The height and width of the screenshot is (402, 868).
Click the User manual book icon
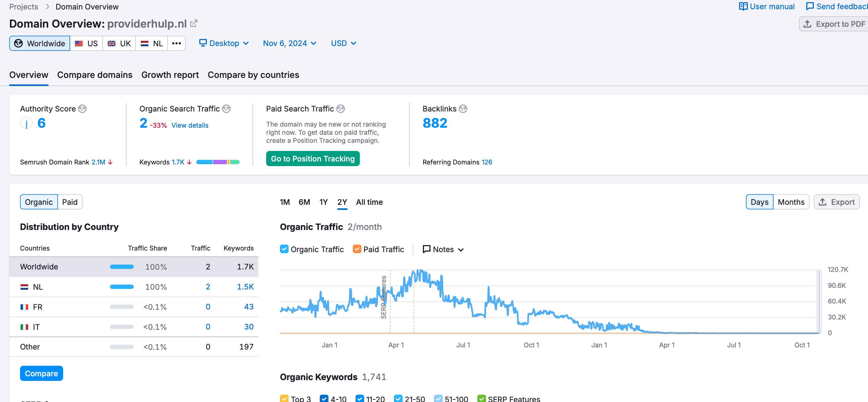click(x=743, y=6)
